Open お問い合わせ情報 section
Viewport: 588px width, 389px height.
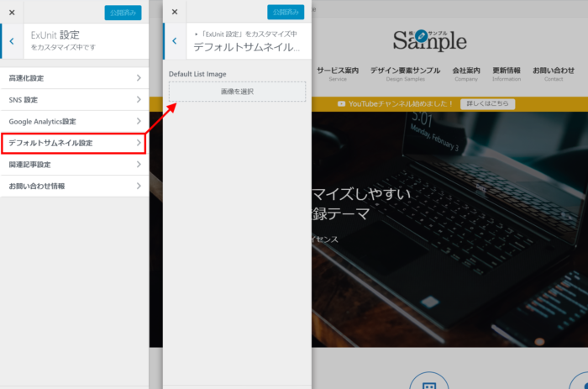[x=75, y=186]
